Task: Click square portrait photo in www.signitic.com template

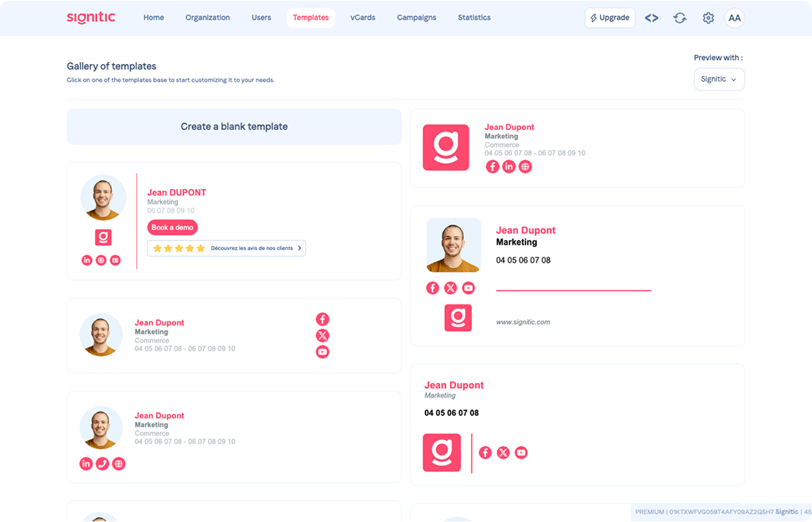Action: tap(454, 245)
